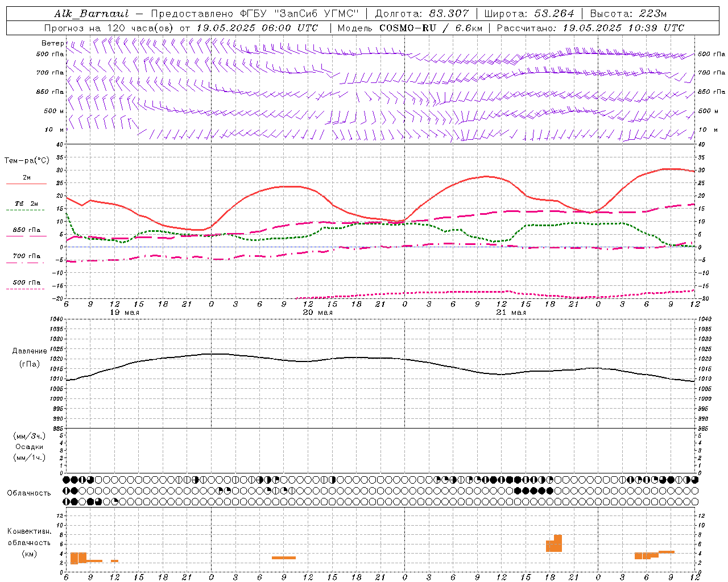Click the Конвективн. label

pyautogui.click(x=30, y=531)
